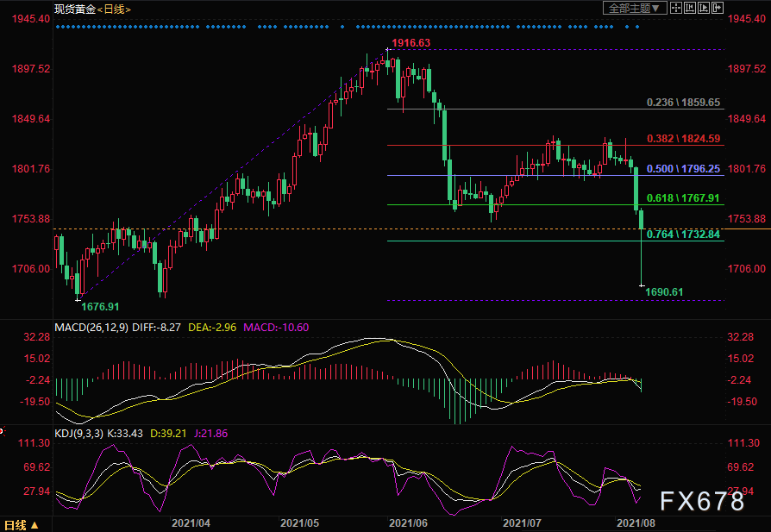Viewport: 771px width, 532px height.
Task: Click the axis expand-right chart icon
Action: click(704, 8)
